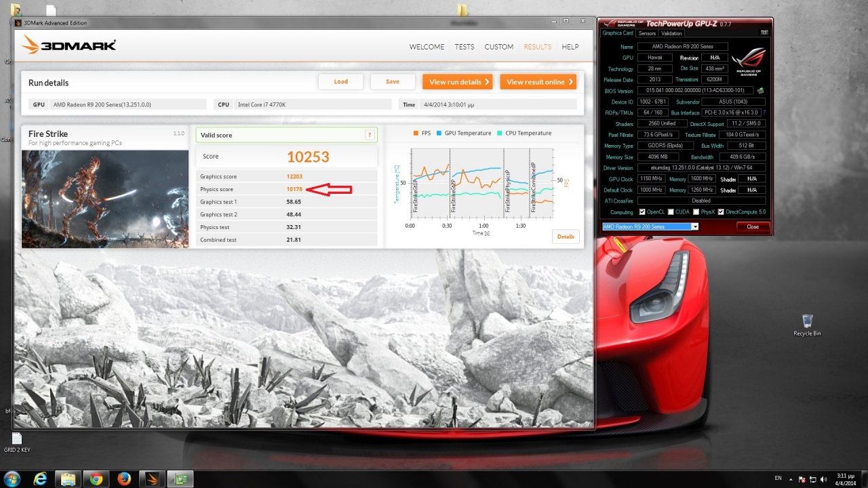Screen dimensions: 868x488
Task: Open Google Chrome from the taskbar
Action: click(96, 479)
